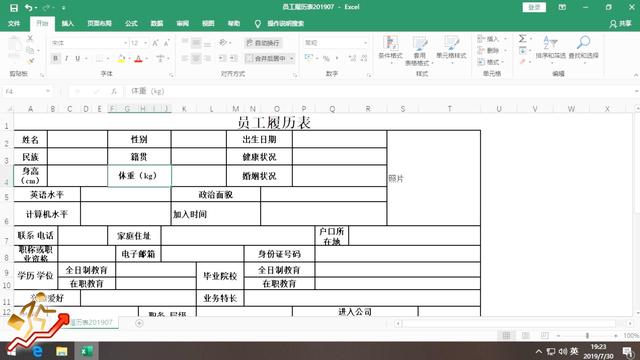
Task: Add a new sheet with plus icon
Action: [x=139, y=323]
